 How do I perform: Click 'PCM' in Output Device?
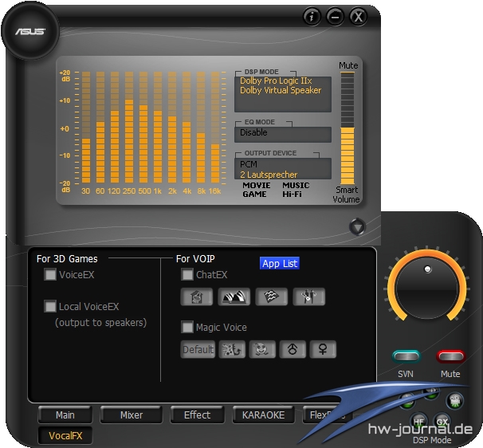pyautogui.click(x=249, y=164)
